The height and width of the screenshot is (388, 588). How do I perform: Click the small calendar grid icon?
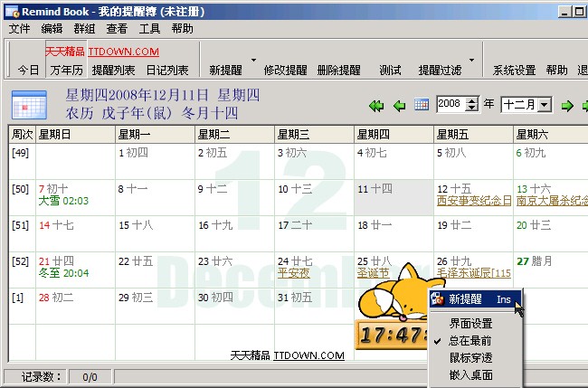coord(422,105)
